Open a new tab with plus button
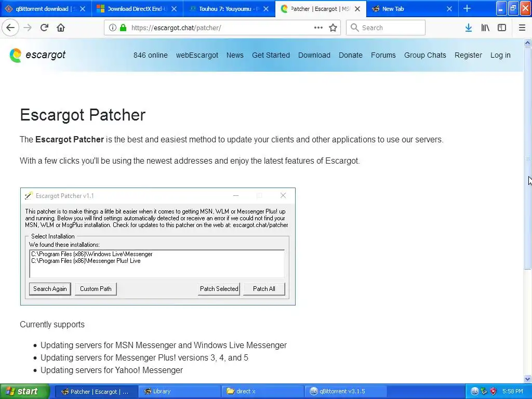Viewport: 532px width, 399px height. click(x=467, y=8)
